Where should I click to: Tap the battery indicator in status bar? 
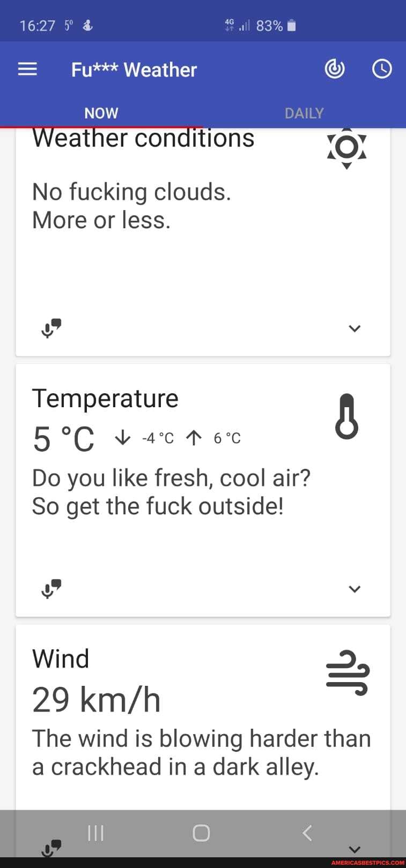291,26
